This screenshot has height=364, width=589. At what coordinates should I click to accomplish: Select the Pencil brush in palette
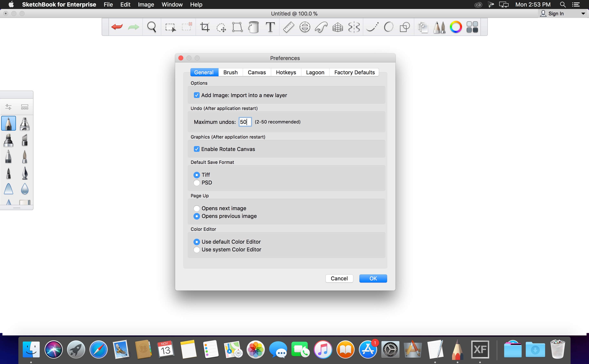9,123
